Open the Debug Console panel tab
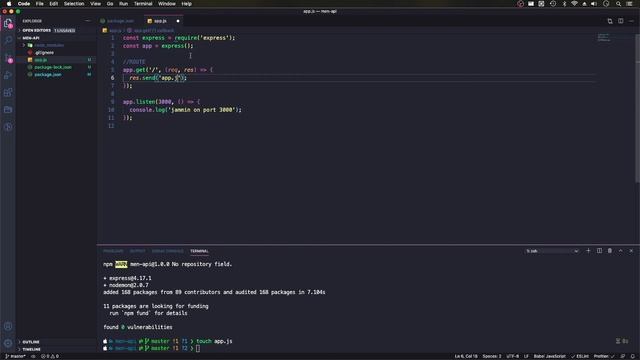Image resolution: width=640 pixels, height=360 pixels. point(167,251)
